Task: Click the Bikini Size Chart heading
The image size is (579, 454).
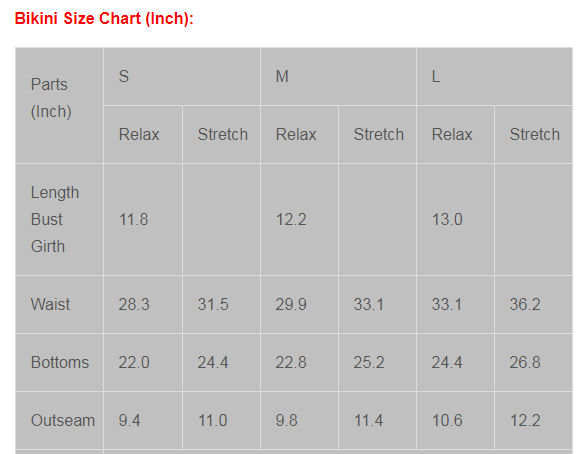Action: pyautogui.click(x=104, y=18)
